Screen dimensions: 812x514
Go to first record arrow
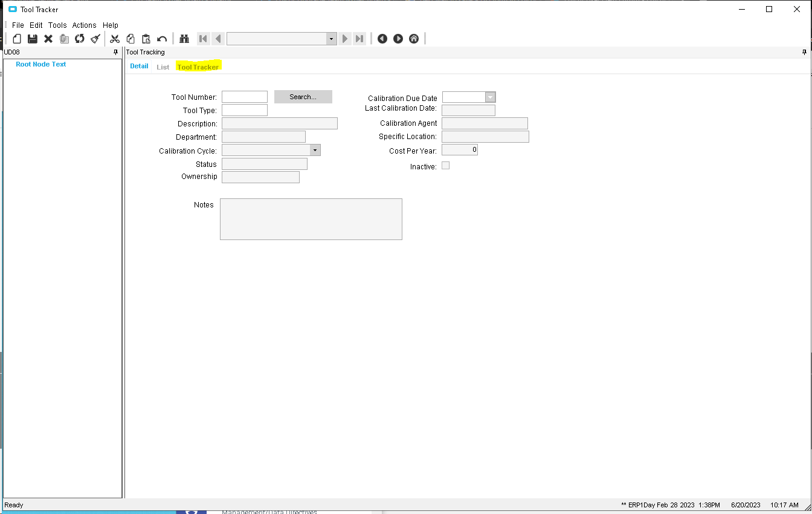point(203,39)
